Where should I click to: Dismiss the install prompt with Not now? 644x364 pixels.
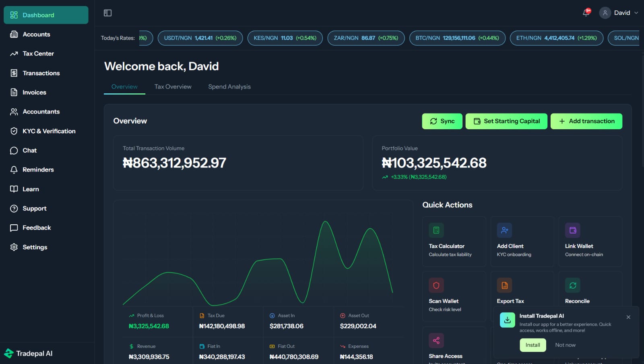tap(565, 345)
